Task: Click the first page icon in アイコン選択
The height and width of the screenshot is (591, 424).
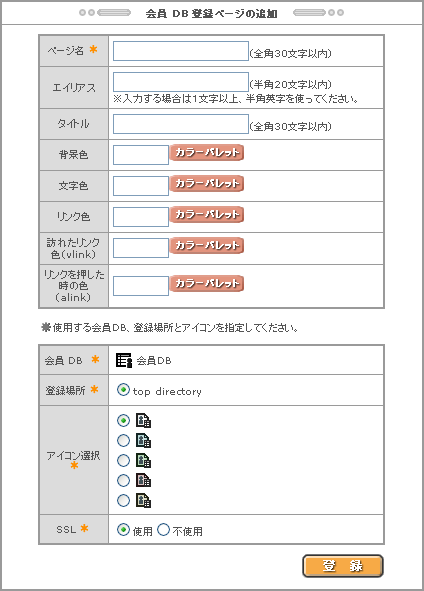Action: point(143,421)
